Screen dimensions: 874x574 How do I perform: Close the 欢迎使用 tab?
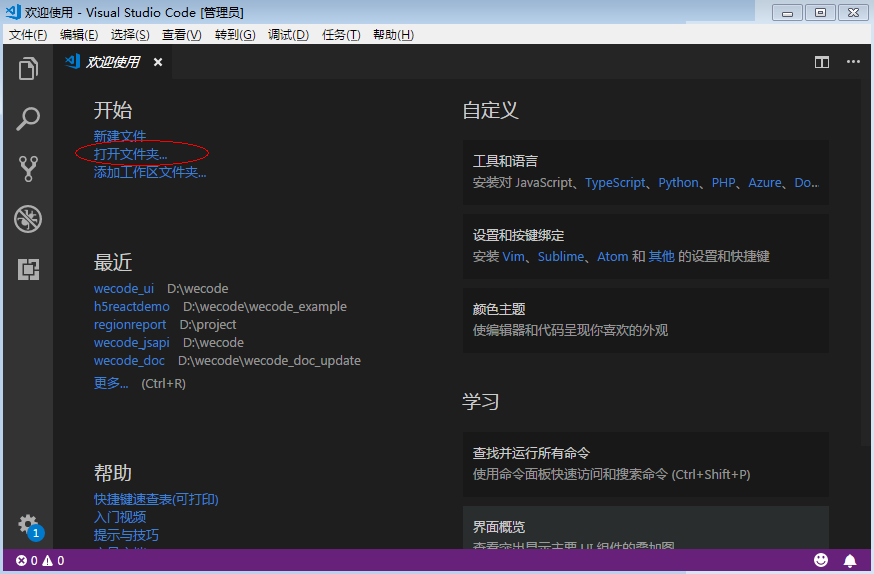pos(158,62)
